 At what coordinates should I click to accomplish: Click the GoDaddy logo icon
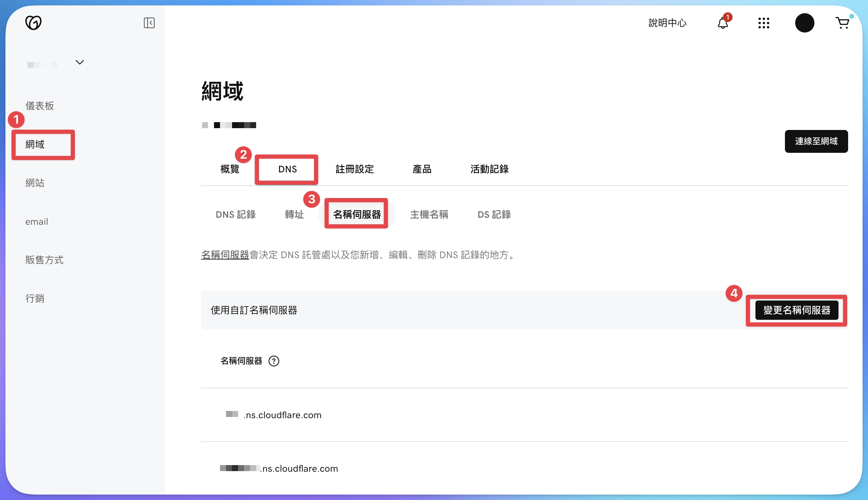pyautogui.click(x=33, y=23)
